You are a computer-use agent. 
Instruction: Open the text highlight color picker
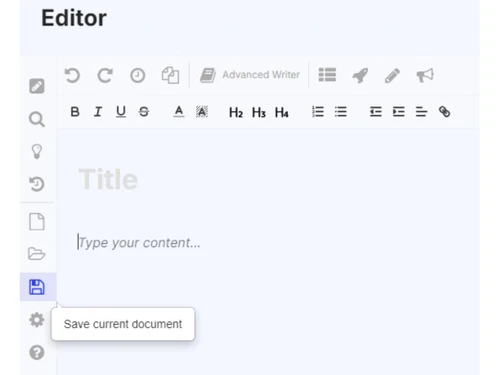click(x=202, y=112)
